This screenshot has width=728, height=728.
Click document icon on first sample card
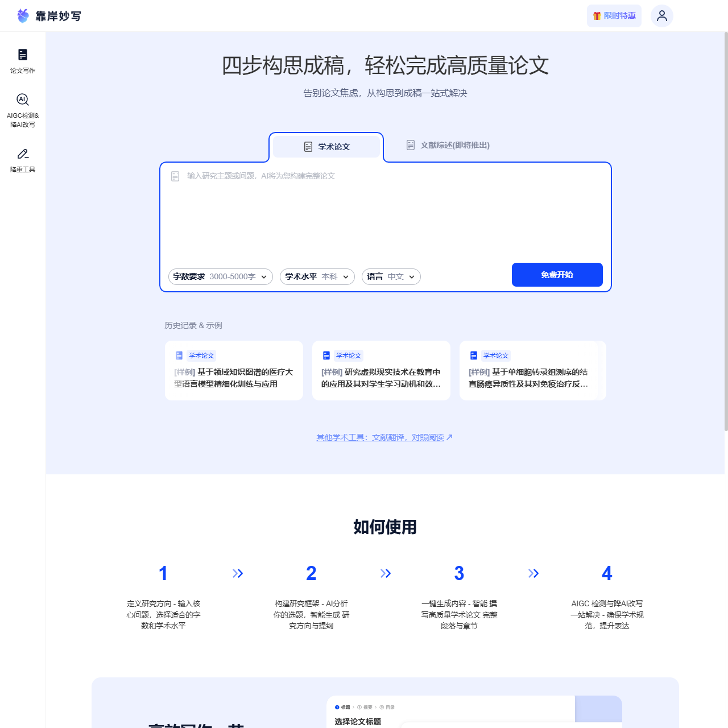tap(179, 355)
